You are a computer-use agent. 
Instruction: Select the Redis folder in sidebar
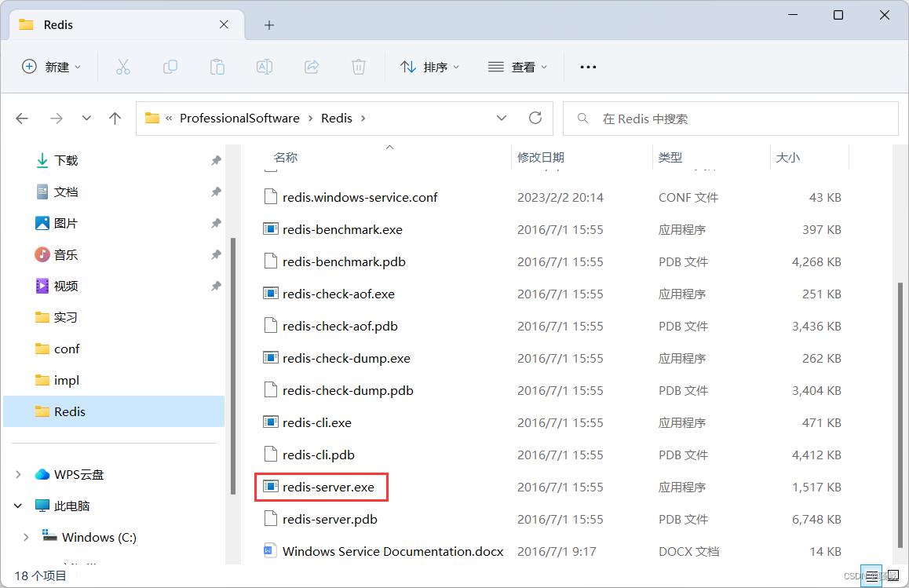pos(114,411)
